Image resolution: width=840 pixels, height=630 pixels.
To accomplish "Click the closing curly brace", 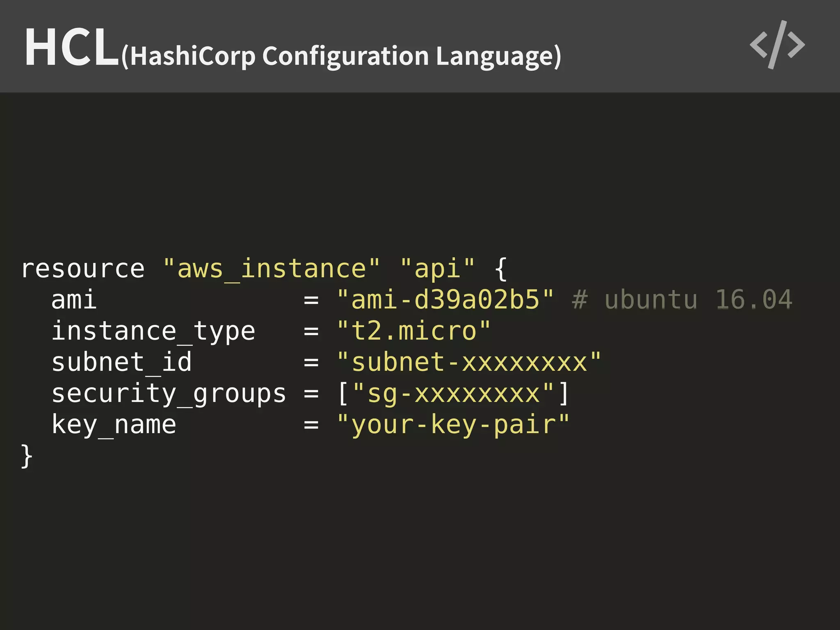I will (27, 456).
